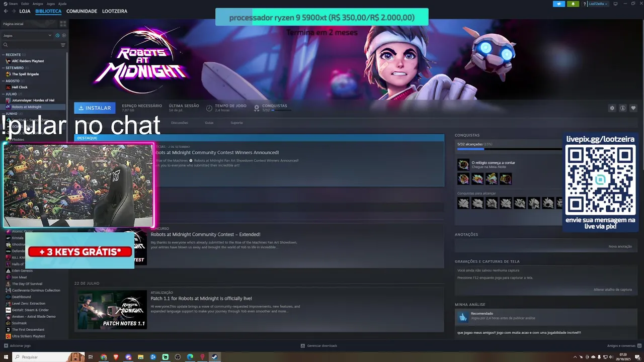Screen dimensions: 644x362
Task: Open the Jogos collection dropdown
Action: (x=27, y=35)
